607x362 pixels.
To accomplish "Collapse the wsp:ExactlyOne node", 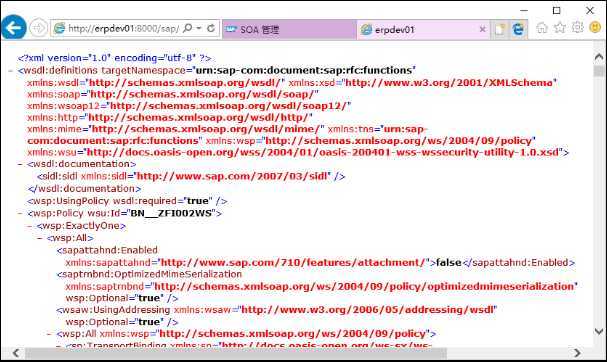I will coord(30,226).
